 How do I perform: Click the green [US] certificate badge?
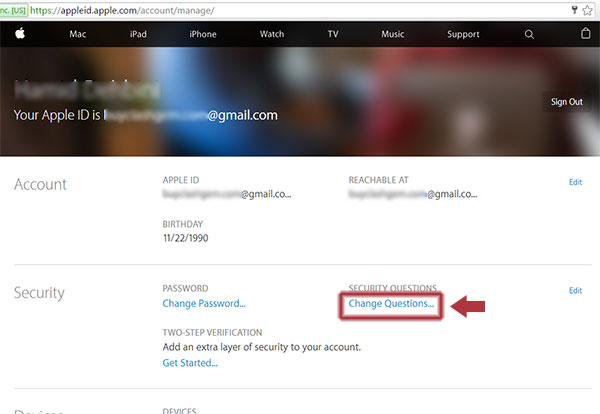click(x=14, y=10)
